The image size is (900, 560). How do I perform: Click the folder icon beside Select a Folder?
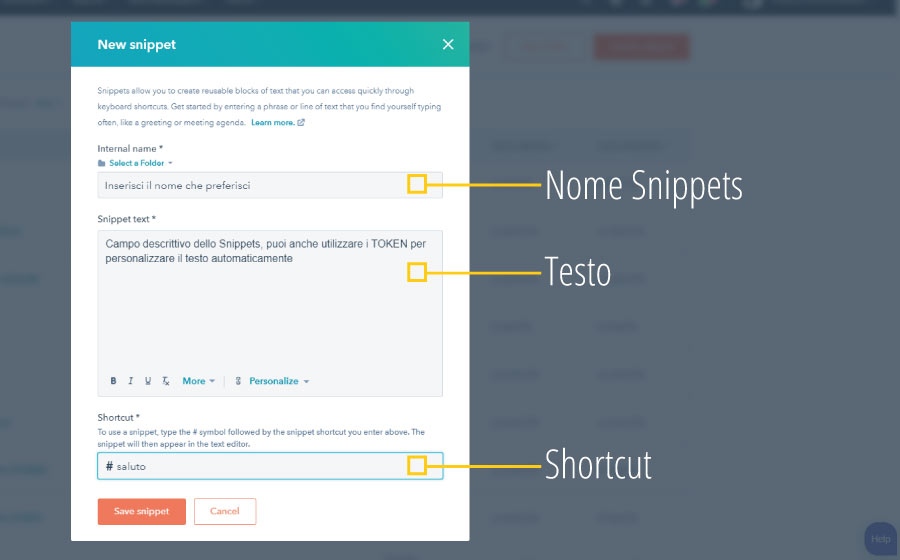click(x=102, y=163)
